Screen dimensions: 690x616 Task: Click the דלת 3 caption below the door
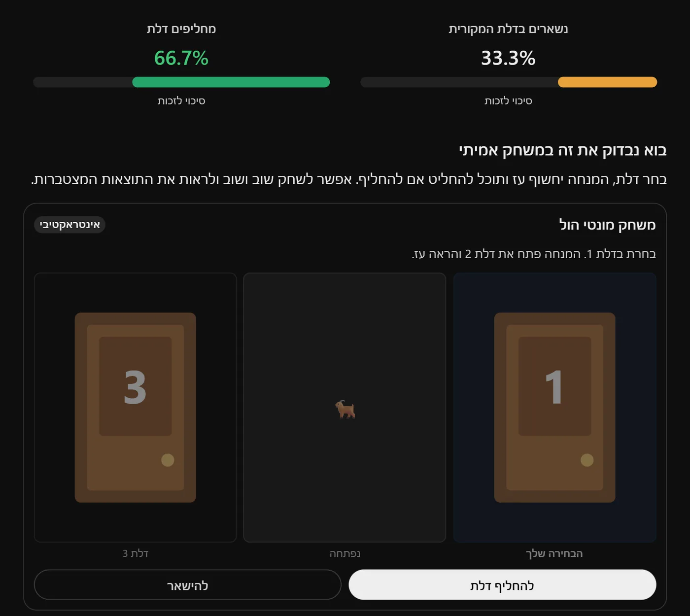pos(136,553)
